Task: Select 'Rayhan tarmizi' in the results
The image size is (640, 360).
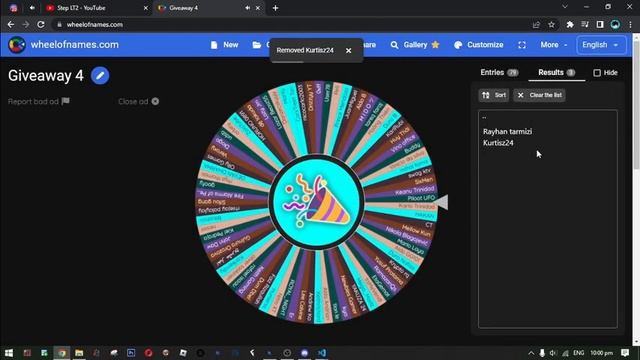Action: coord(507,131)
